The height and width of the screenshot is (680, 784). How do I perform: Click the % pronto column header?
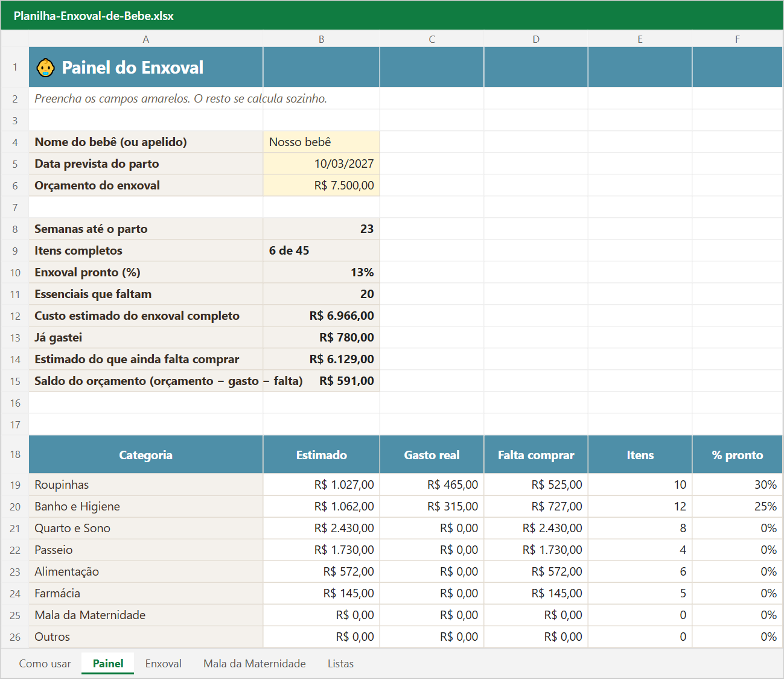click(x=737, y=454)
